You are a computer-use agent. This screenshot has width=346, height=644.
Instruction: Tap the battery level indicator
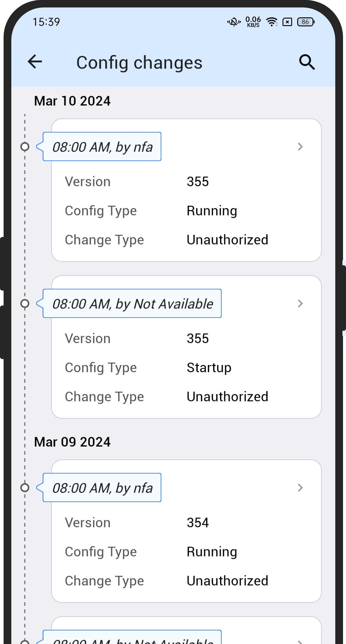306,22
